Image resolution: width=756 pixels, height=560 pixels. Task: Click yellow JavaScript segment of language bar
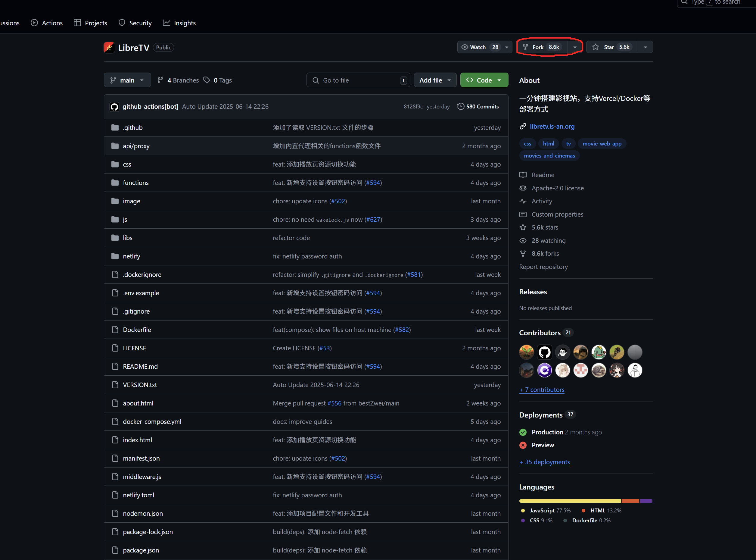tap(570, 501)
